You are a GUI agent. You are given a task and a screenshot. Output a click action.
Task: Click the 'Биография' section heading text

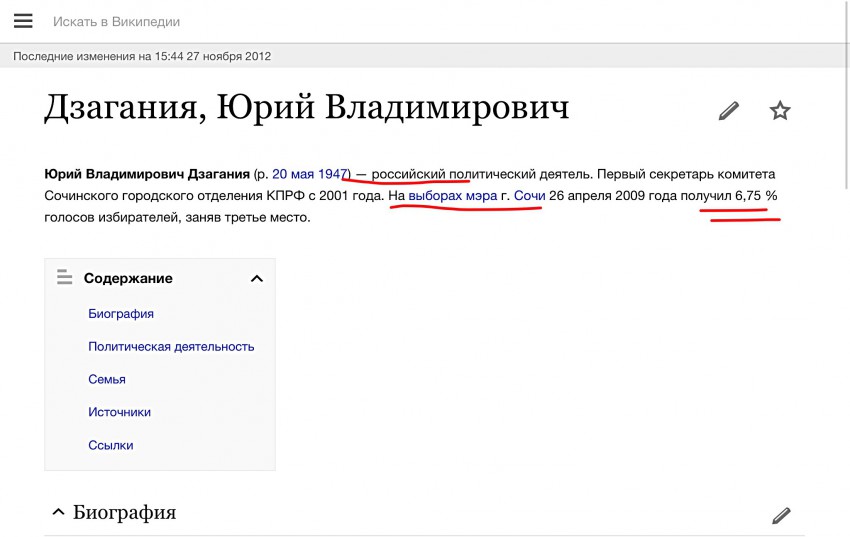tap(124, 513)
